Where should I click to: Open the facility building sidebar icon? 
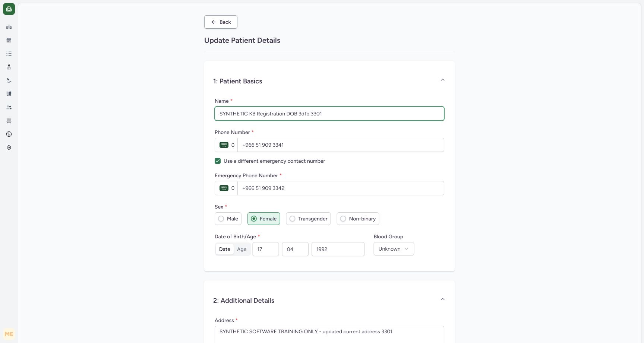[x=9, y=27]
